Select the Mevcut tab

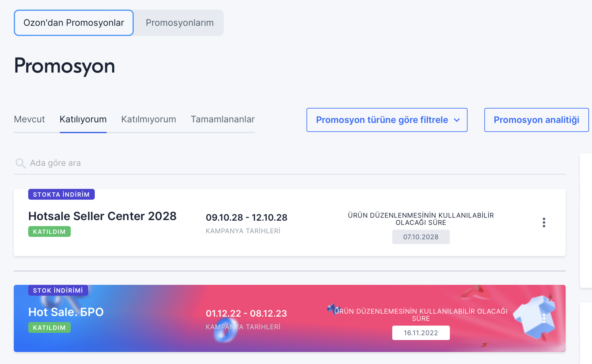29,119
